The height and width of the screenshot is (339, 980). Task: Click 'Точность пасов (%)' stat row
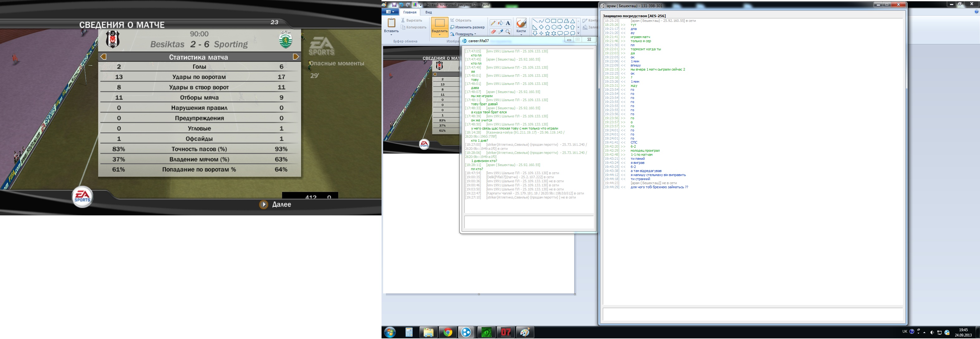point(200,149)
